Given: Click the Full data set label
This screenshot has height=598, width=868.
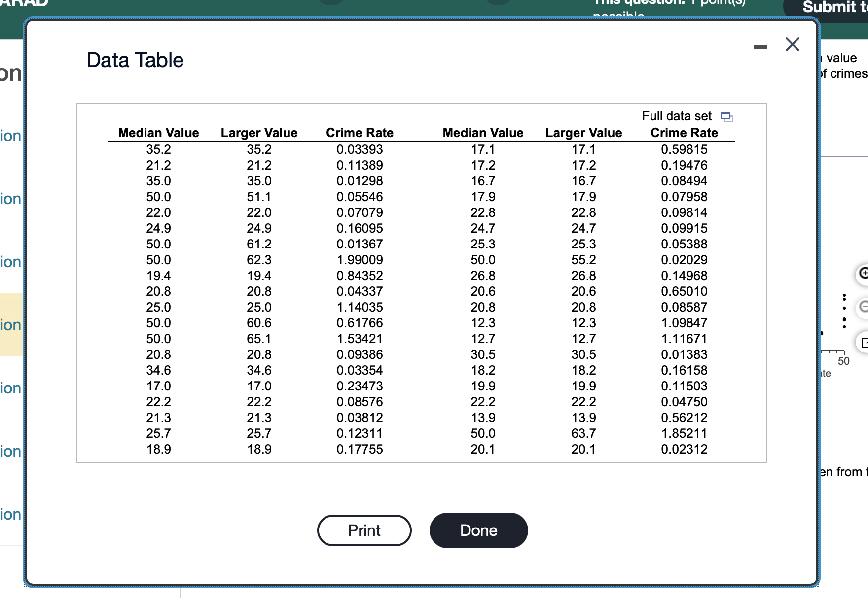Looking at the screenshot, I should coord(677,116).
